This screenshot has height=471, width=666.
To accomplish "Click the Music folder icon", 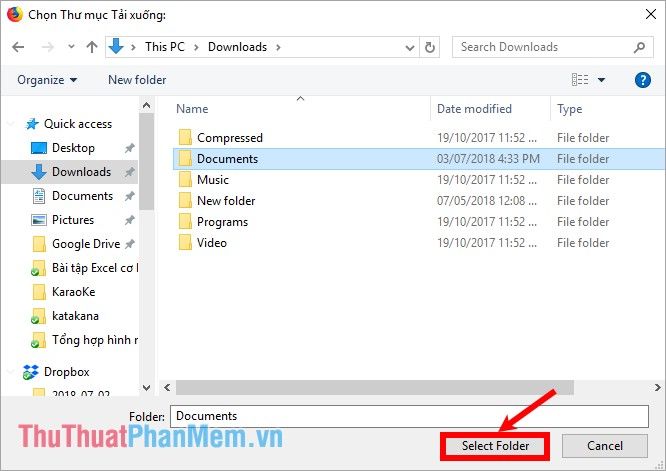I will click(185, 180).
